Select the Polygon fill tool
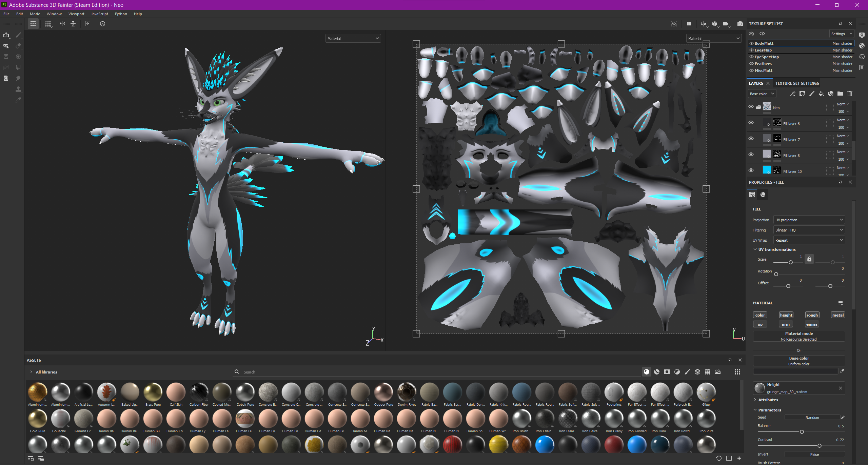This screenshot has height=465, width=868. [18, 67]
